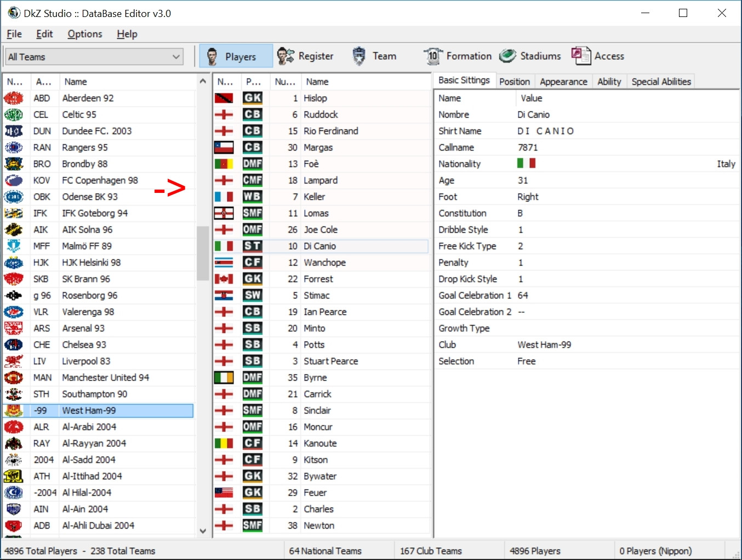Click the Celtic 95 club badge icon
This screenshot has height=560, width=742.
click(14, 115)
